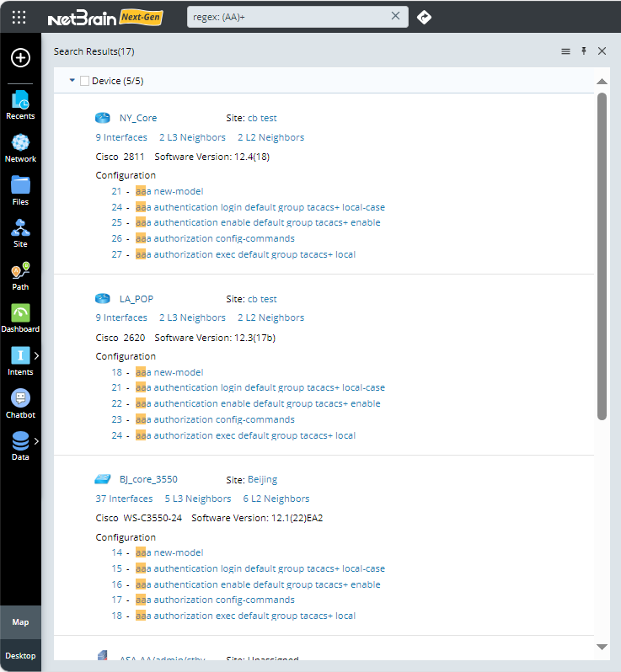The image size is (621, 672).
Task: Open 6 L2 Neighbors link
Action: 276,499
